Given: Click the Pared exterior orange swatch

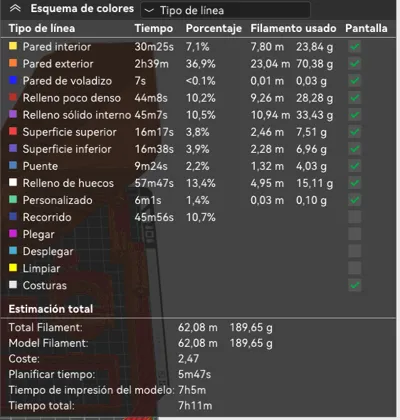Looking at the screenshot, I should point(13,63).
